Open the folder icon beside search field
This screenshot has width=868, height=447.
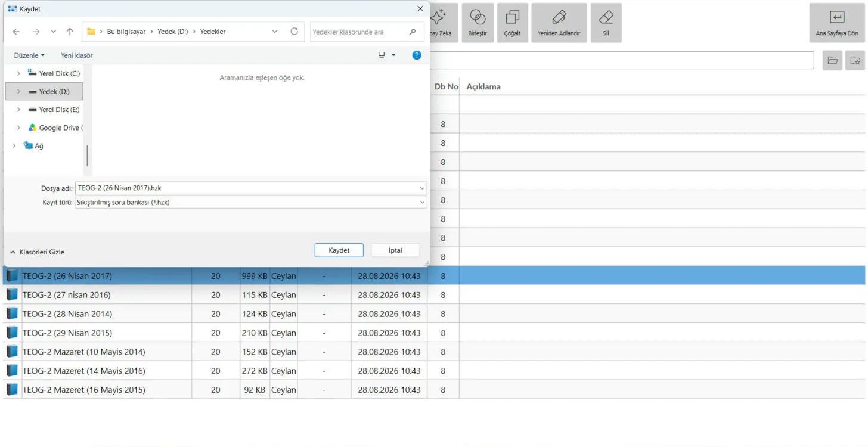pyautogui.click(x=832, y=60)
